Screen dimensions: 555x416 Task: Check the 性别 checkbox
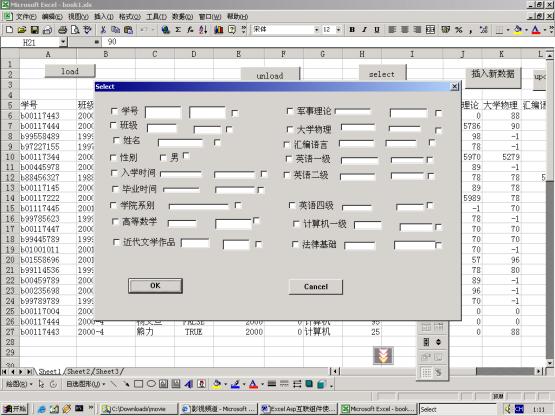113,157
